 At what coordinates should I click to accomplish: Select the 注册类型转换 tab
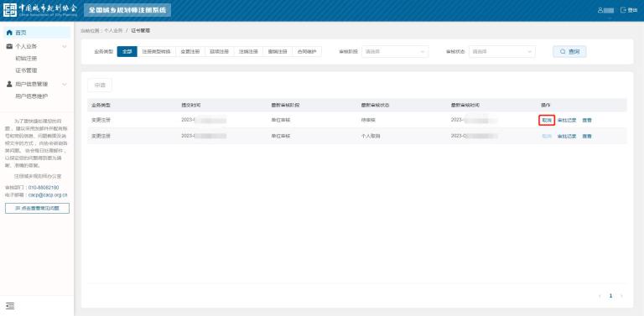pyautogui.click(x=156, y=52)
